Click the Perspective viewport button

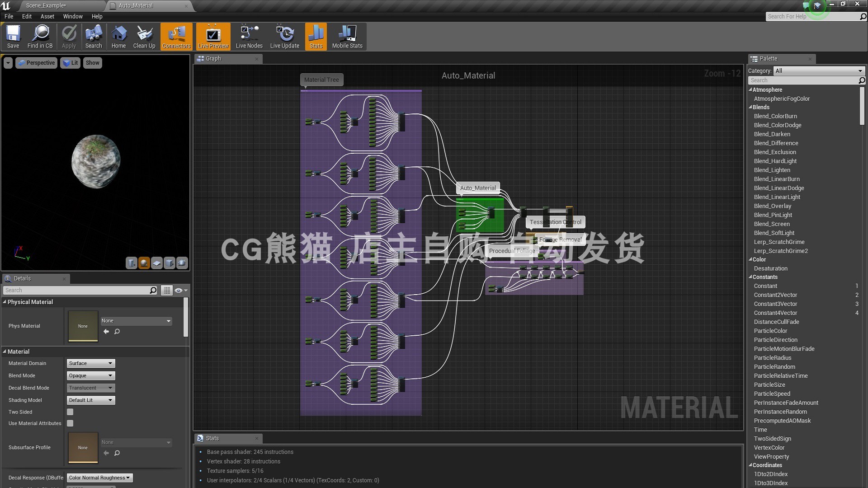(37, 63)
